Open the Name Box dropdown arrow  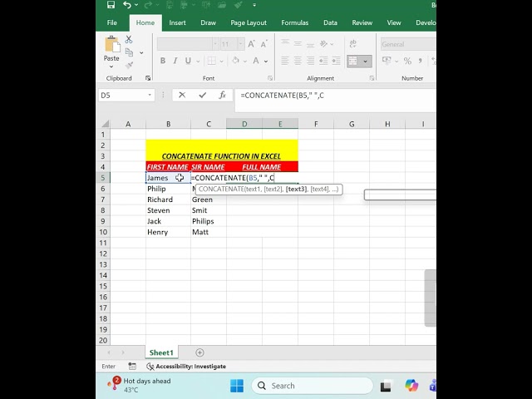(x=150, y=96)
